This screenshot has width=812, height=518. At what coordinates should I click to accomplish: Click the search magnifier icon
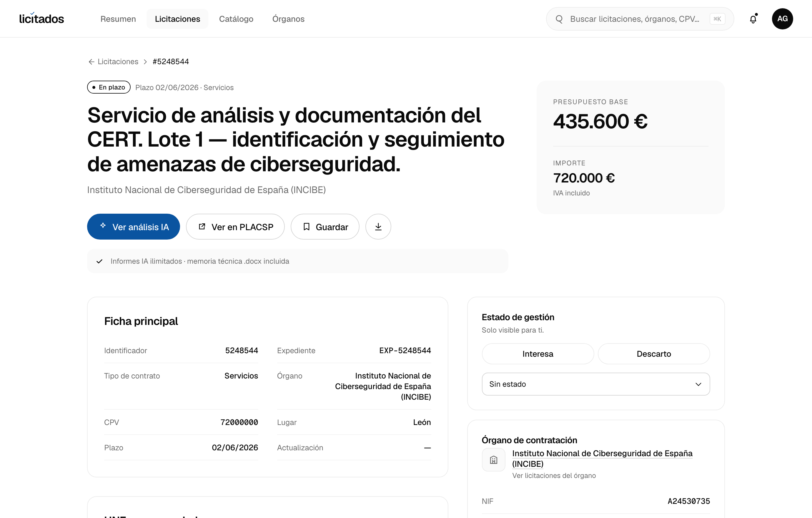(559, 19)
